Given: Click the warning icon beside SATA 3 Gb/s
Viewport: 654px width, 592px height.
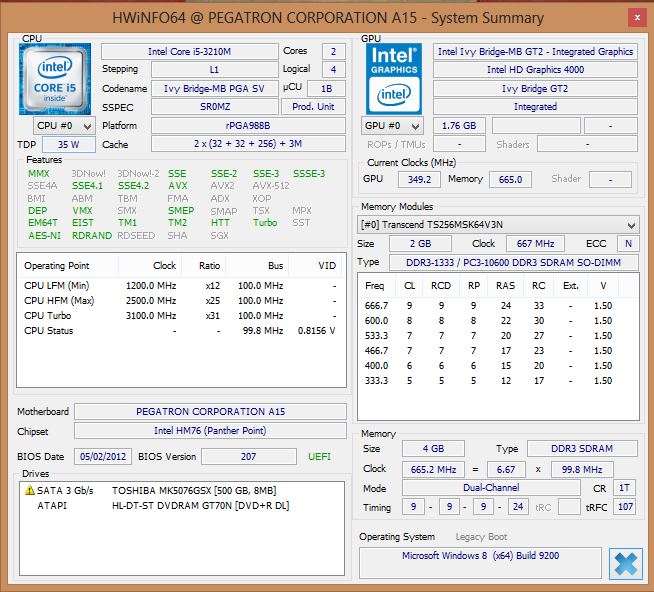Looking at the screenshot, I should point(30,490).
